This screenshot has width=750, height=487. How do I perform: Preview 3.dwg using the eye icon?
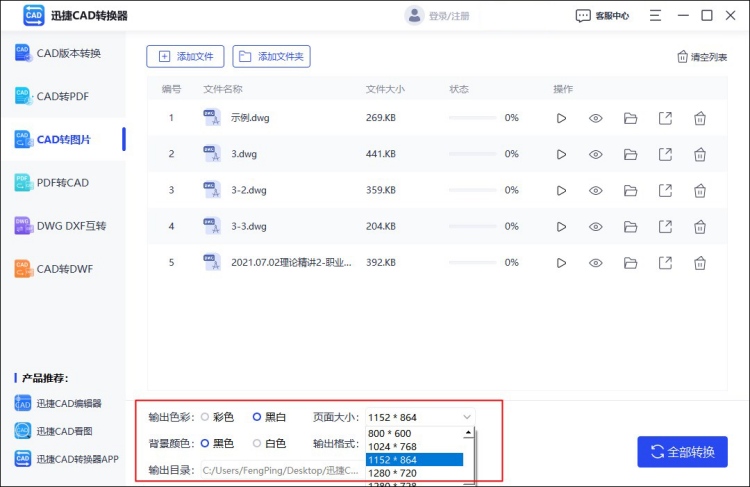coord(596,155)
